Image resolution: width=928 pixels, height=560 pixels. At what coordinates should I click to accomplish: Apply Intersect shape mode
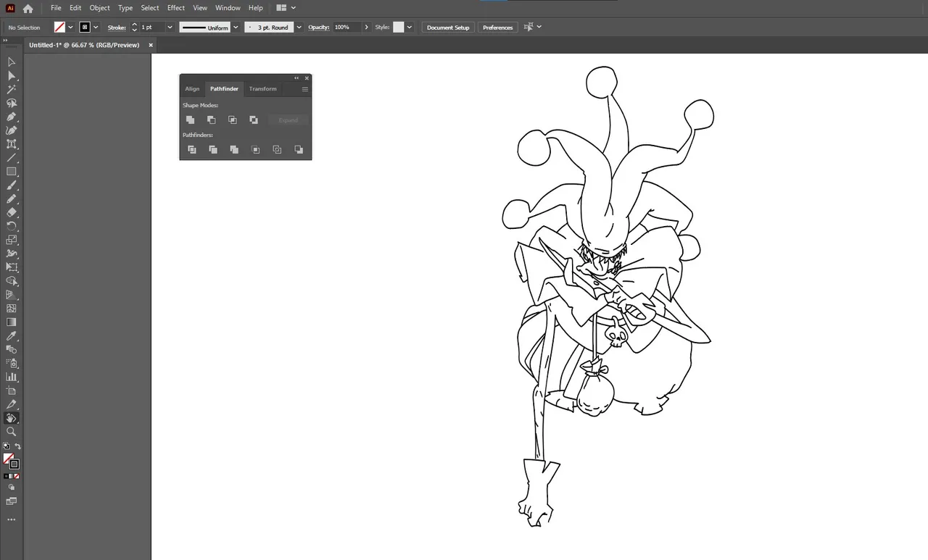pyautogui.click(x=232, y=120)
